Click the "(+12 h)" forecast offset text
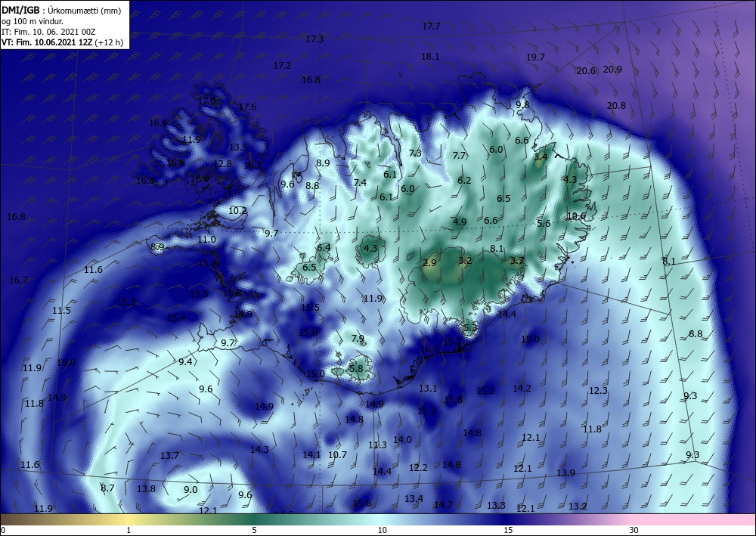This screenshot has width=756, height=536. (109, 42)
